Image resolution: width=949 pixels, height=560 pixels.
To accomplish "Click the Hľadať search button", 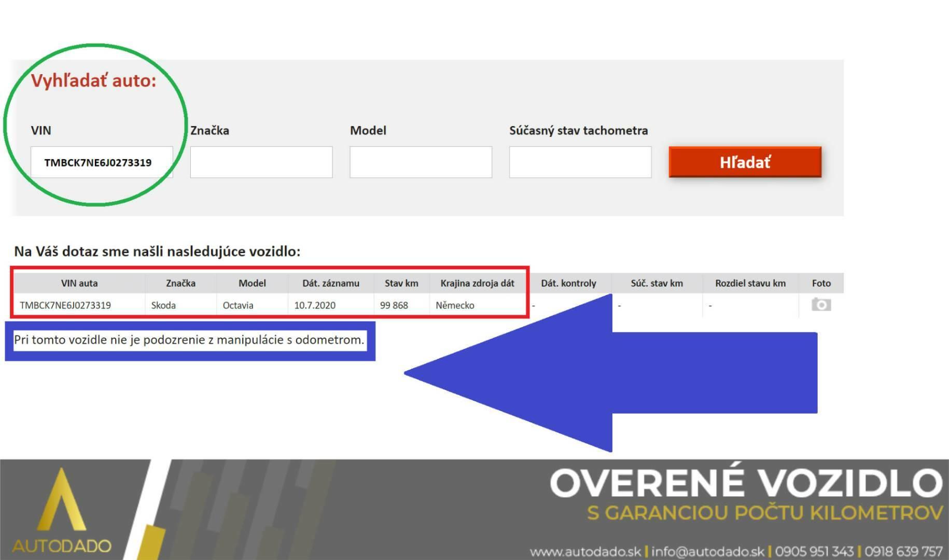I will [745, 162].
